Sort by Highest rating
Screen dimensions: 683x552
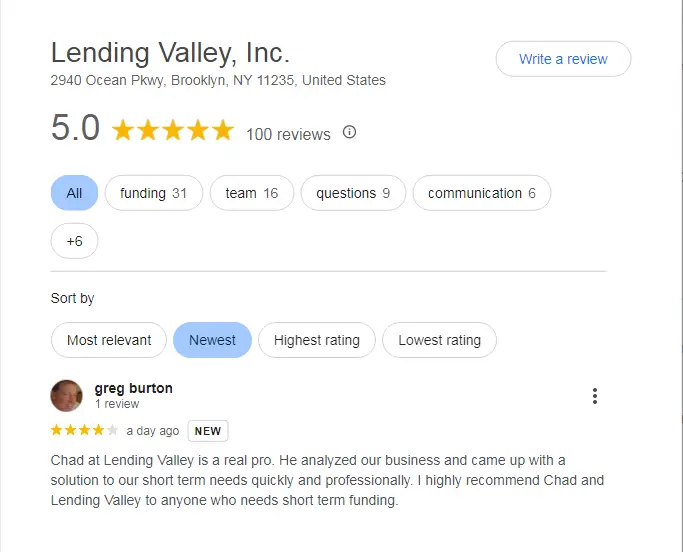click(316, 340)
